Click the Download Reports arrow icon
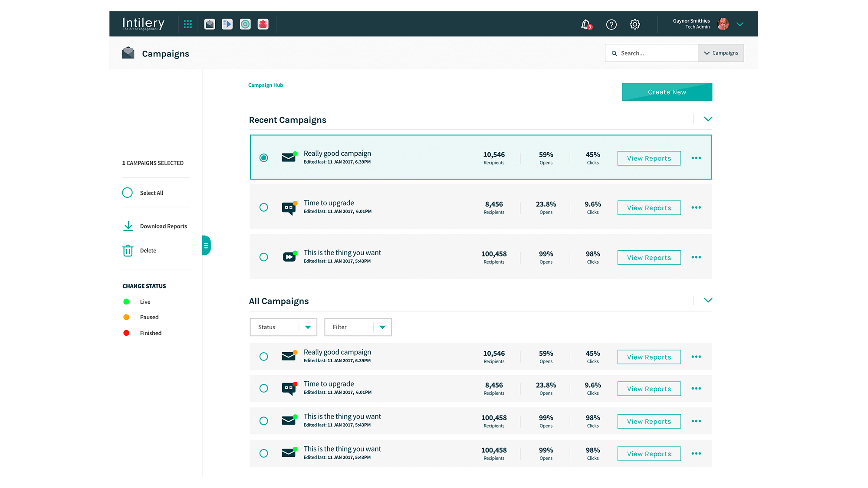The height and width of the screenshot is (488, 868). coord(128,226)
